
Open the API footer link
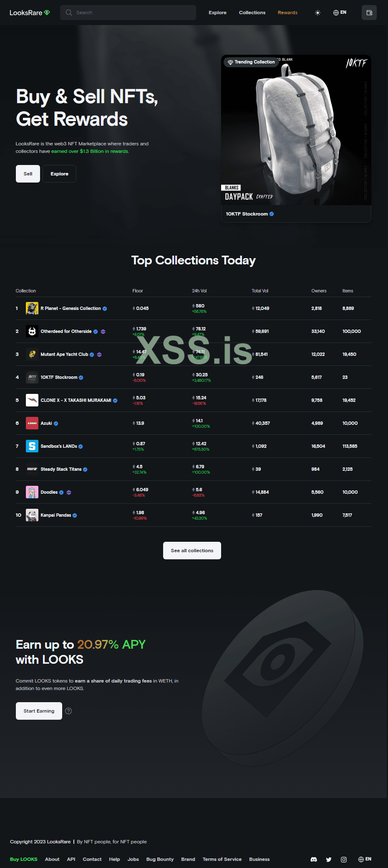coord(71,859)
